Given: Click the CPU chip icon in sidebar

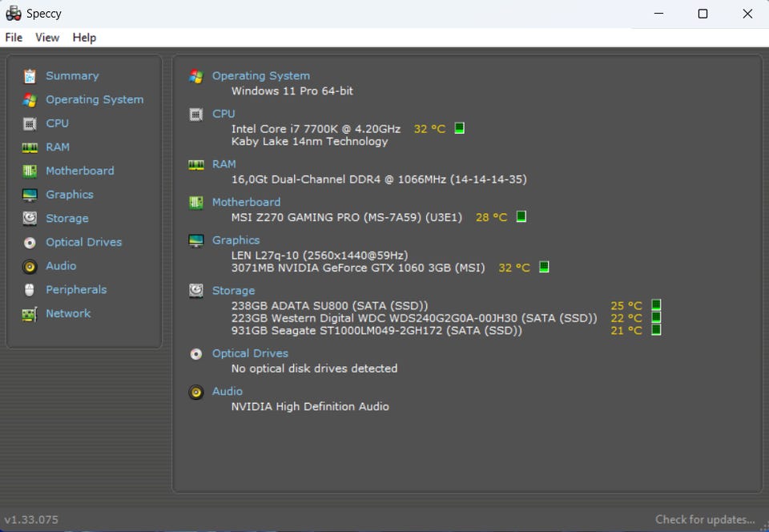Looking at the screenshot, I should coord(30,123).
